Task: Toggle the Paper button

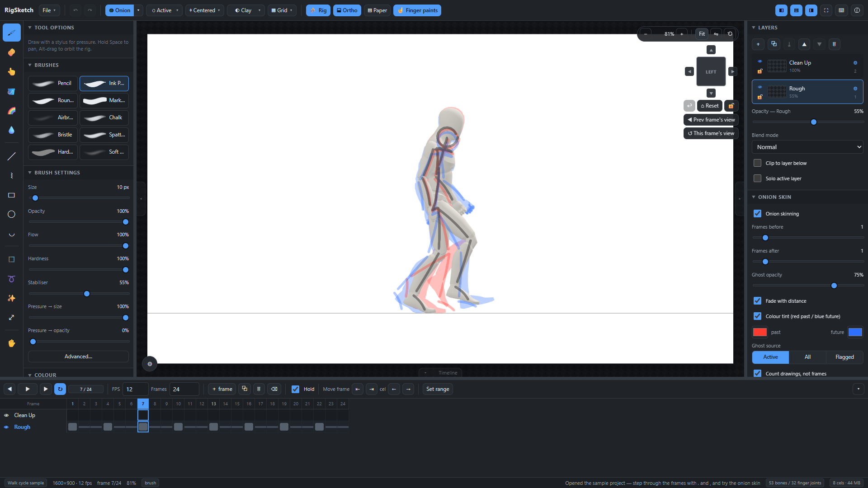Action: point(377,10)
